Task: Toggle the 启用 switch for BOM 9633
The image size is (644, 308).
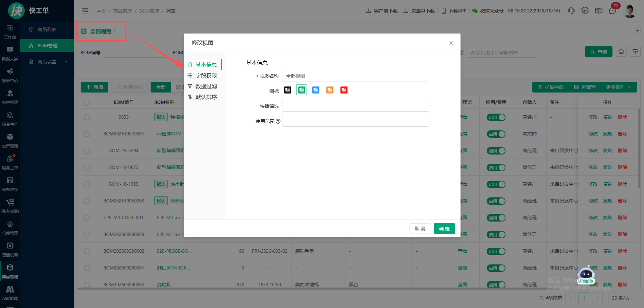Action: point(496,117)
